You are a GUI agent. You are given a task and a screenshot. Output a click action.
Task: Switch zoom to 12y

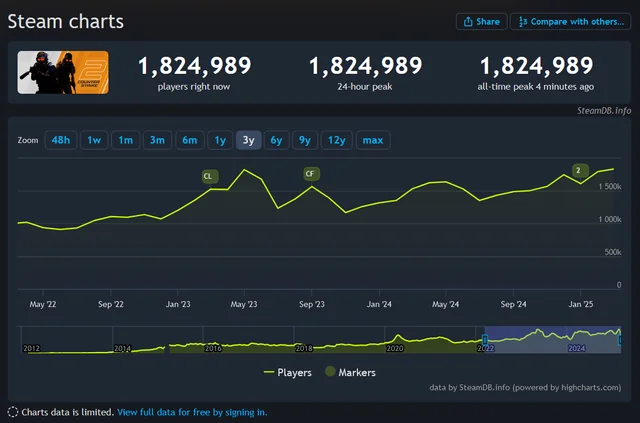pos(337,140)
